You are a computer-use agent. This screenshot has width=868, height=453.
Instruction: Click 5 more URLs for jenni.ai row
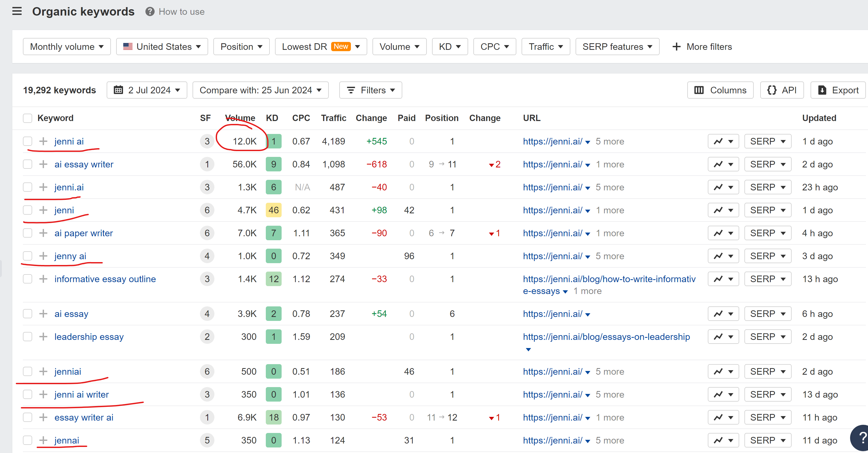coord(610,187)
